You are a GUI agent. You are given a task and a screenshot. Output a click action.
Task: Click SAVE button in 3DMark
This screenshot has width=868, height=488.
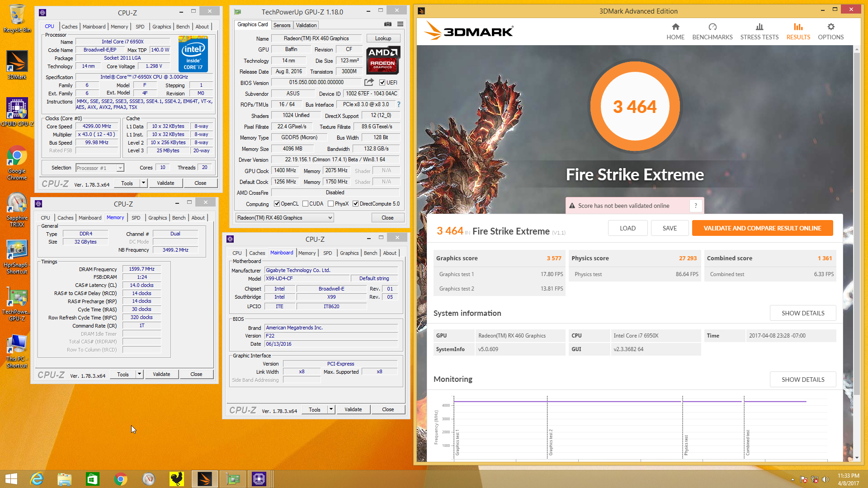(x=670, y=228)
